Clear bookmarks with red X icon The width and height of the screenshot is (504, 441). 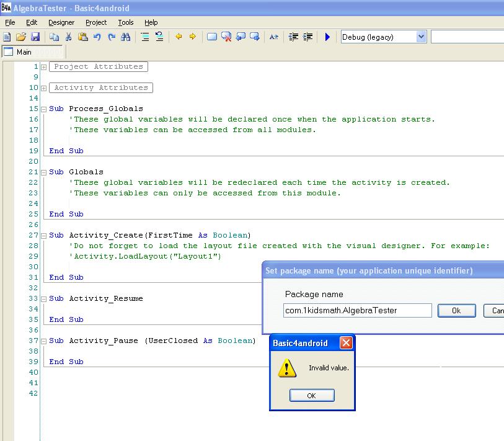coord(226,37)
